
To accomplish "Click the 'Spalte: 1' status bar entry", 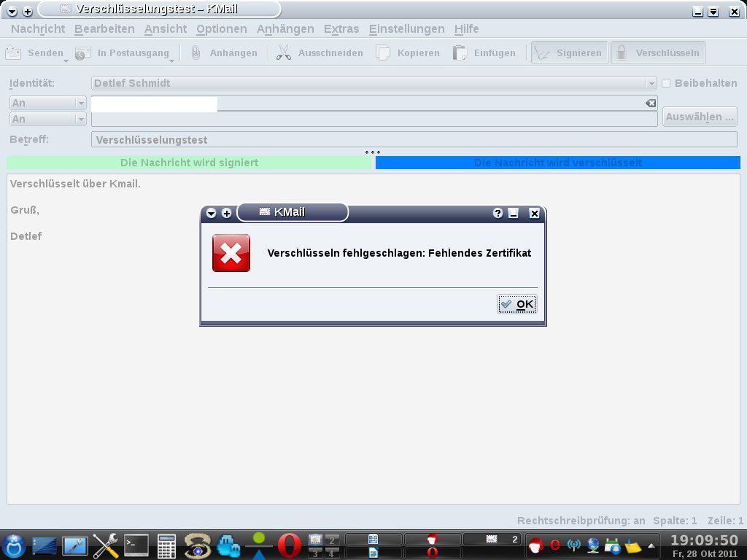I will [675, 521].
